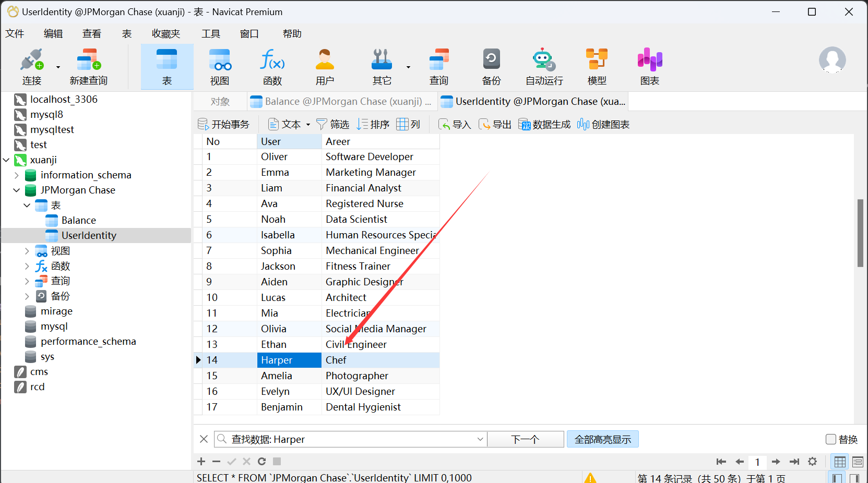Click the 新建查询 new query icon

(x=88, y=67)
